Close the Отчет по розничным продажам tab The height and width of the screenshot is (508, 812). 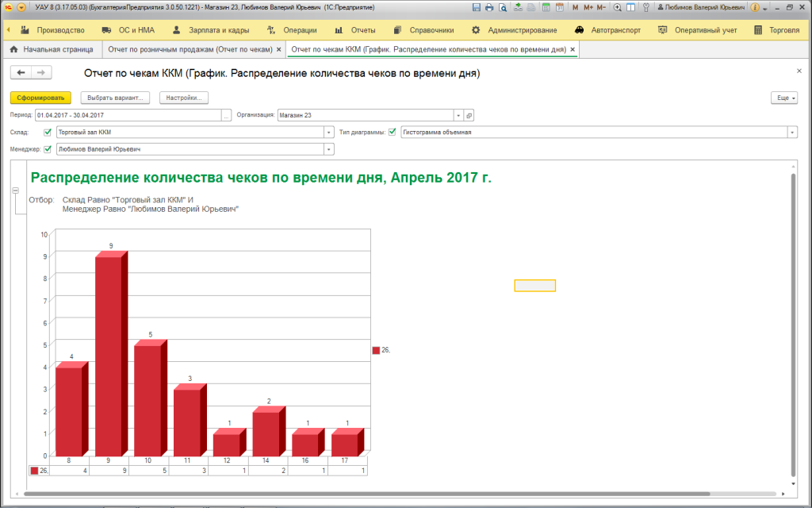(x=278, y=50)
